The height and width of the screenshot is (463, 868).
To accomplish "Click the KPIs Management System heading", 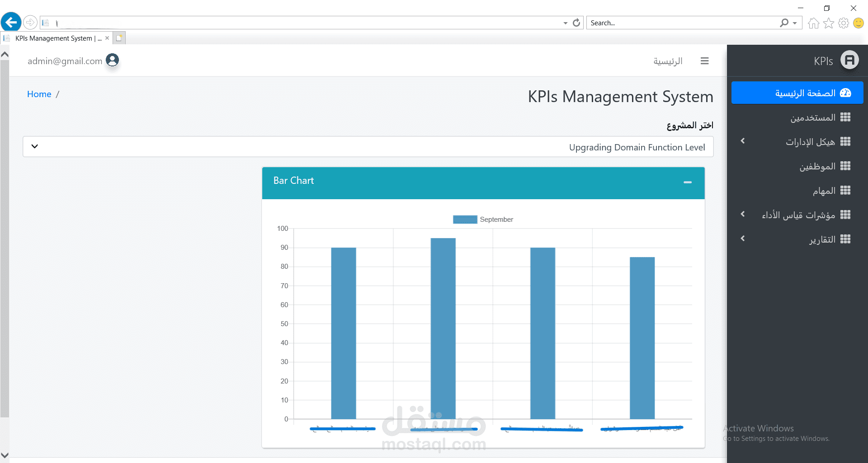I will (620, 97).
